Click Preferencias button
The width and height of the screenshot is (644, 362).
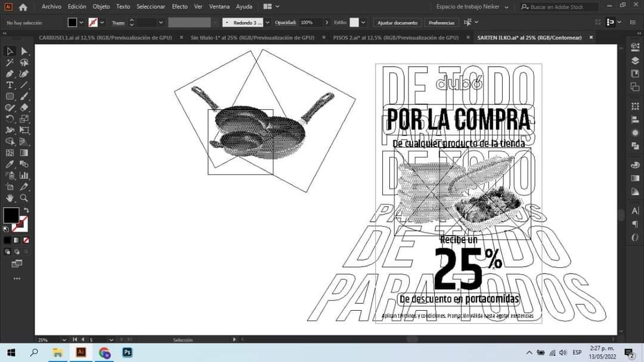point(441,23)
